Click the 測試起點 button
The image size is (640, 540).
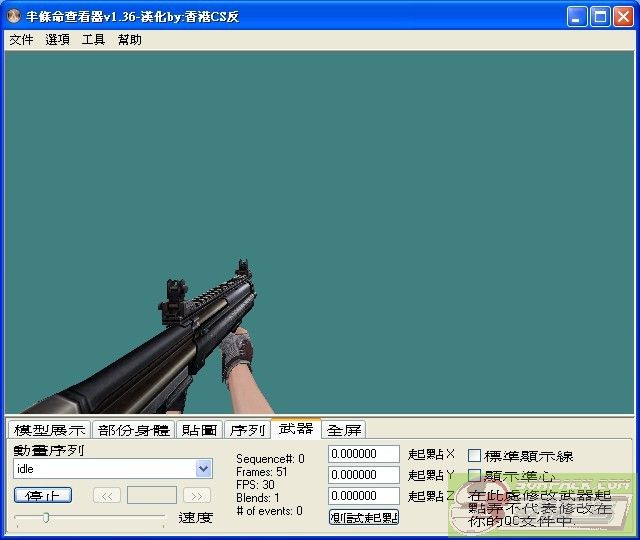tap(364, 517)
